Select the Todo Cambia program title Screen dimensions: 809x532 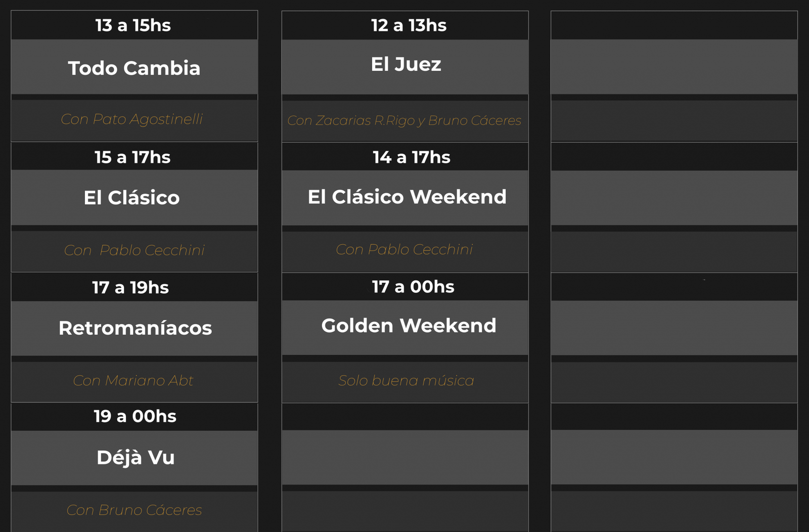click(134, 68)
